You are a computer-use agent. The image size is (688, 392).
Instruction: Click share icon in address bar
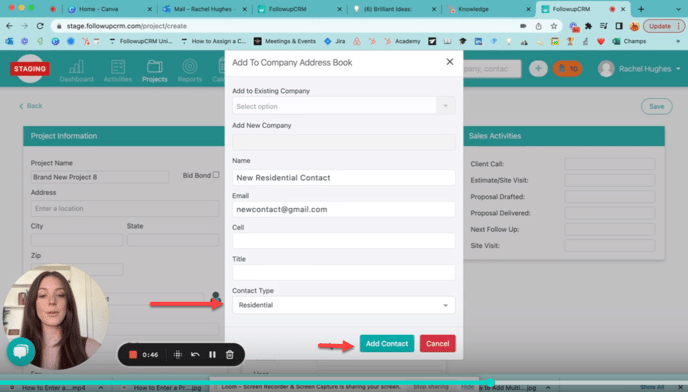(538, 26)
